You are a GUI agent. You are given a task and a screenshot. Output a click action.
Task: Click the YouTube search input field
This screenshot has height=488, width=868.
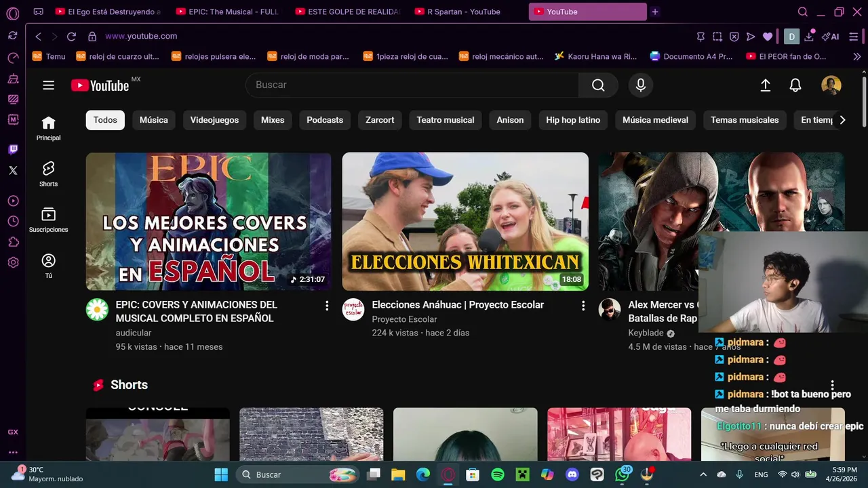tap(412, 85)
